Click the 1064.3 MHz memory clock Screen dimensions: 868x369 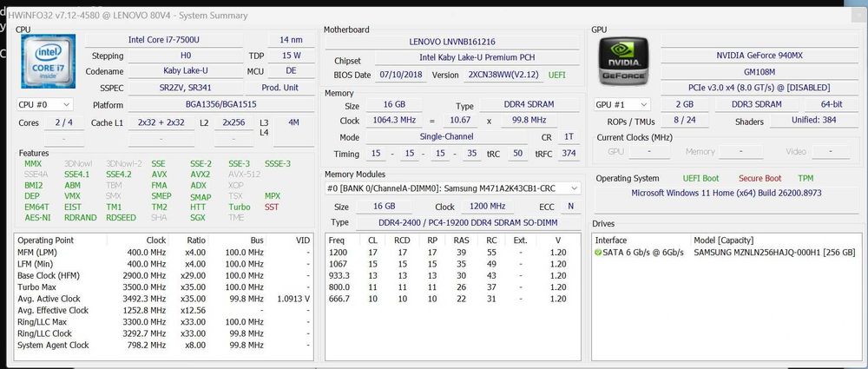(x=393, y=120)
